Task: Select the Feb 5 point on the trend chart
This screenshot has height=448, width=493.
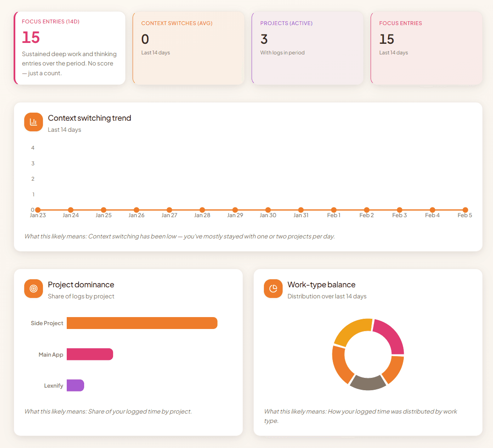Action: [465, 209]
